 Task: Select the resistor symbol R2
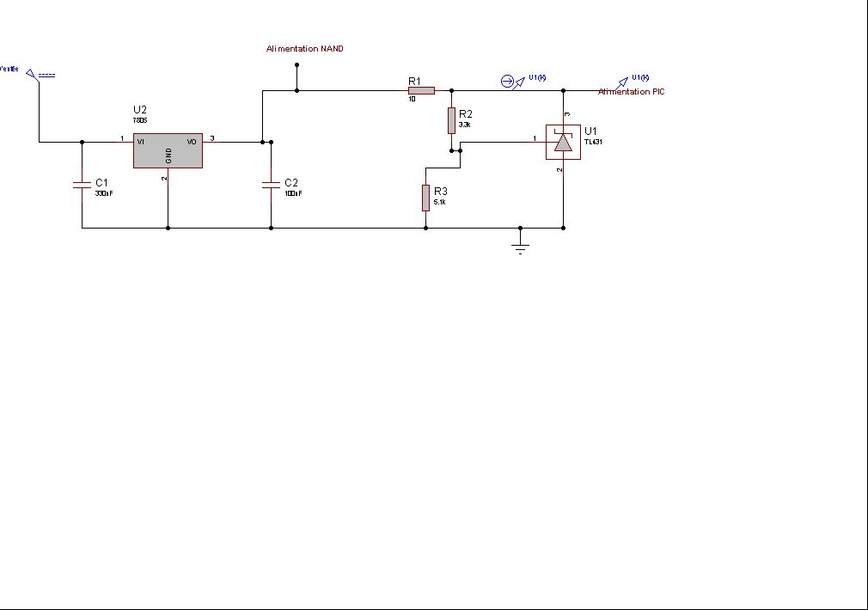pyautogui.click(x=452, y=120)
